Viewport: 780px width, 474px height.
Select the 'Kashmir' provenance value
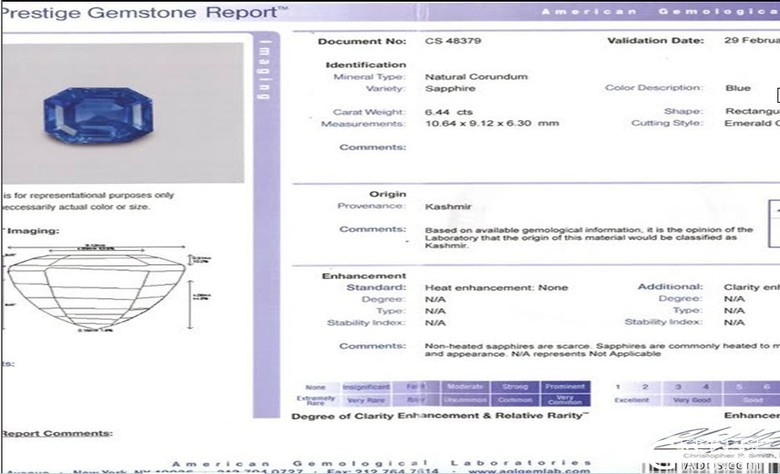pos(448,206)
